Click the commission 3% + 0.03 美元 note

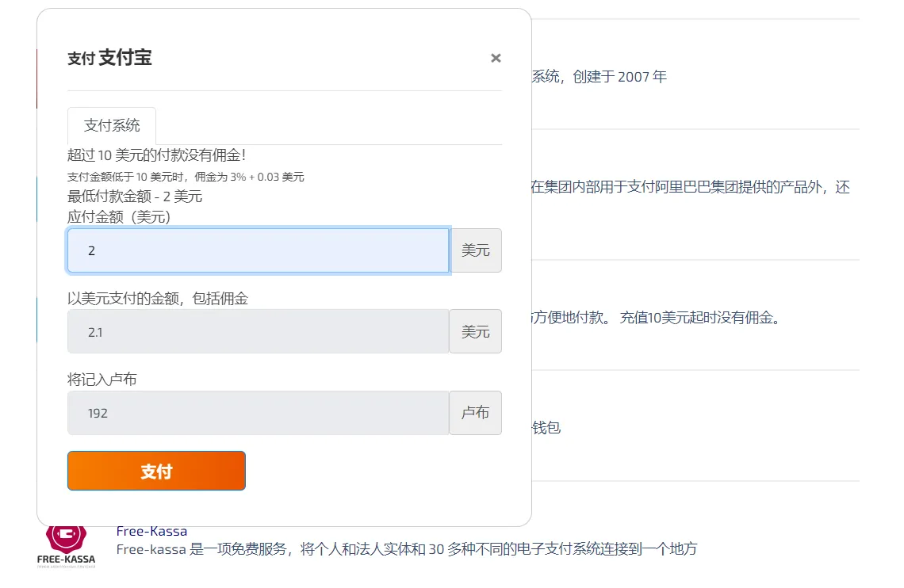[x=186, y=177]
